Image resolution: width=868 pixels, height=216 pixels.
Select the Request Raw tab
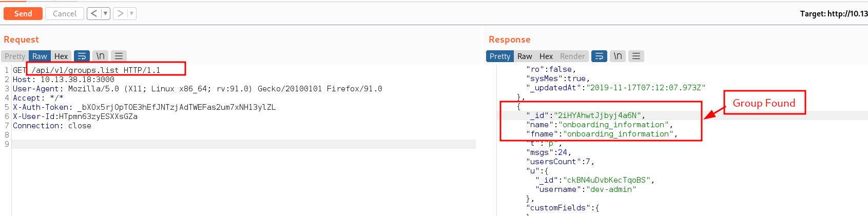(x=40, y=56)
